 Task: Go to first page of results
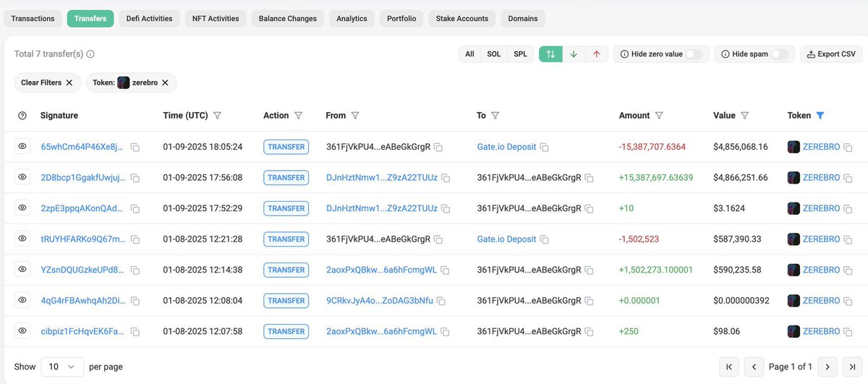(x=729, y=367)
